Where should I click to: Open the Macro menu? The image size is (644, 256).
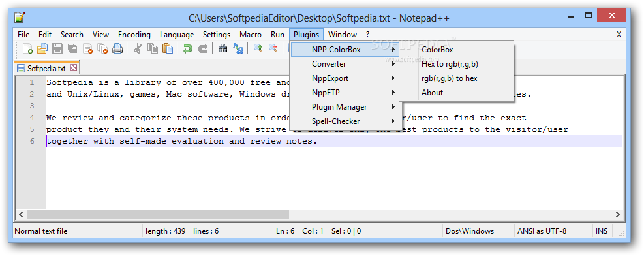(x=251, y=35)
